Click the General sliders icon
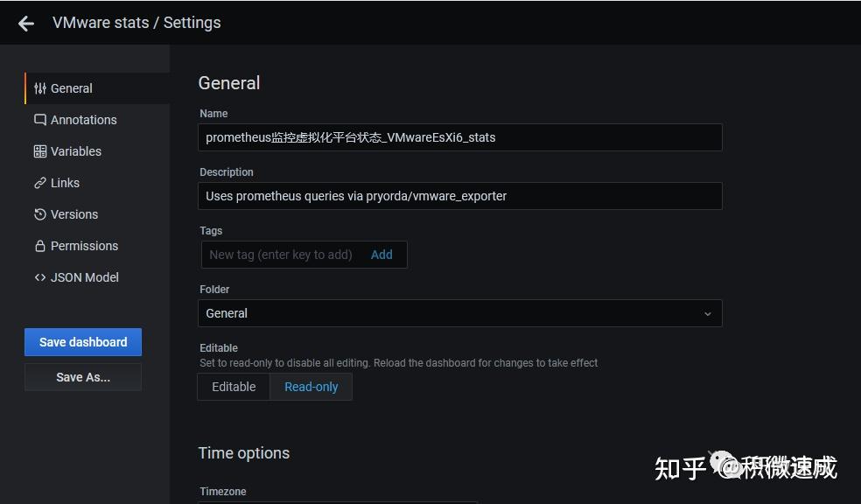861x504 pixels. [40, 88]
